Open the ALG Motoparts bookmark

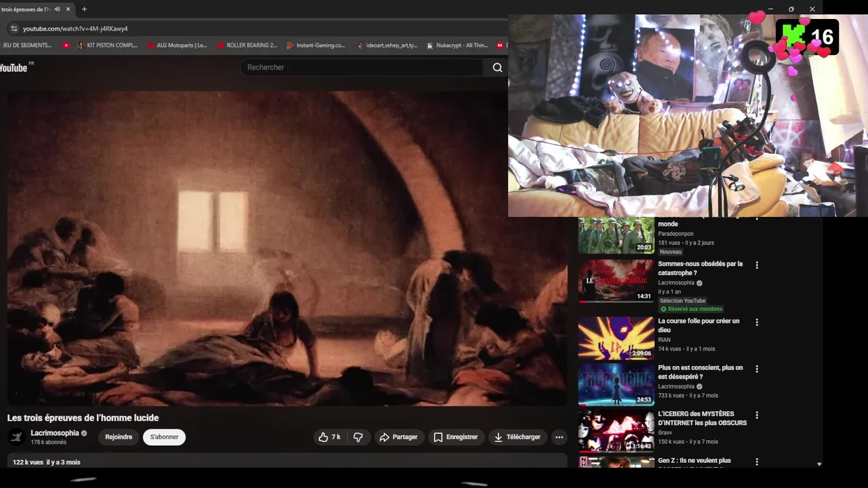coord(177,45)
